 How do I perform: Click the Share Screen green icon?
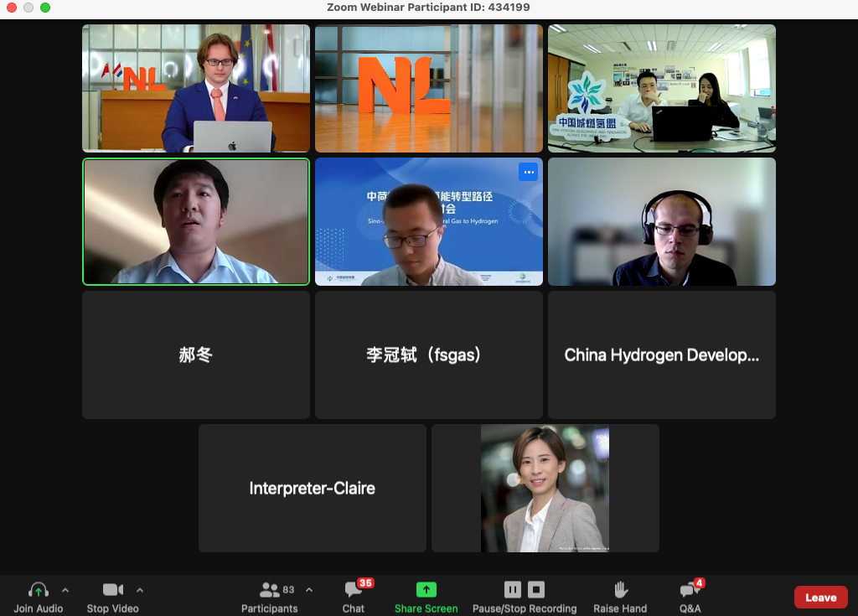[x=426, y=590]
